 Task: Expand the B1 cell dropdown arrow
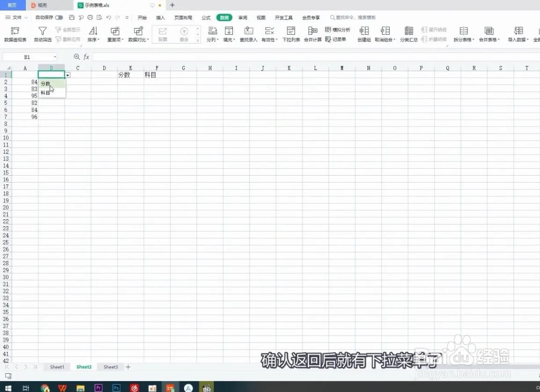pos(67,75)
